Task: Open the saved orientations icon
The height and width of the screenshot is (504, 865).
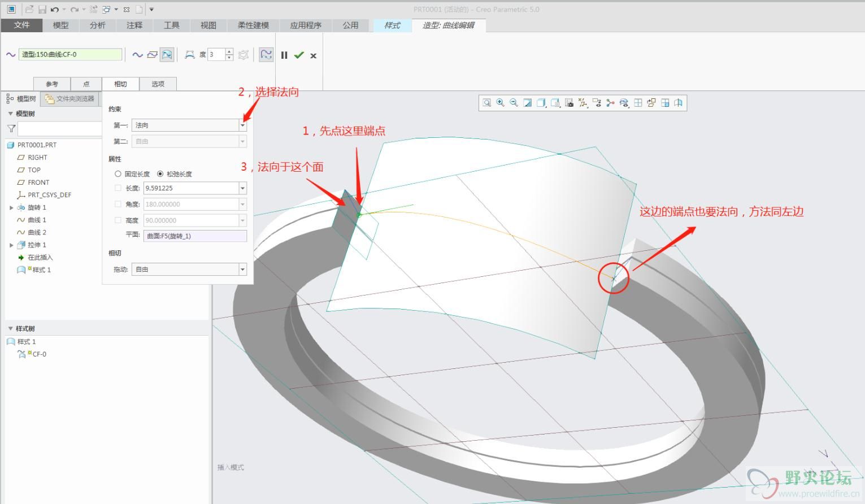Action: [555, 103]
